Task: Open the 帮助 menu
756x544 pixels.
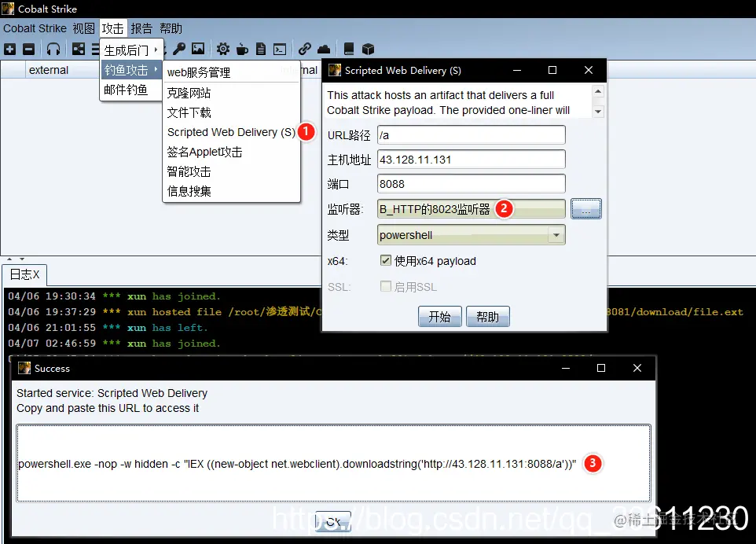Action: click(x=171, y=28)
